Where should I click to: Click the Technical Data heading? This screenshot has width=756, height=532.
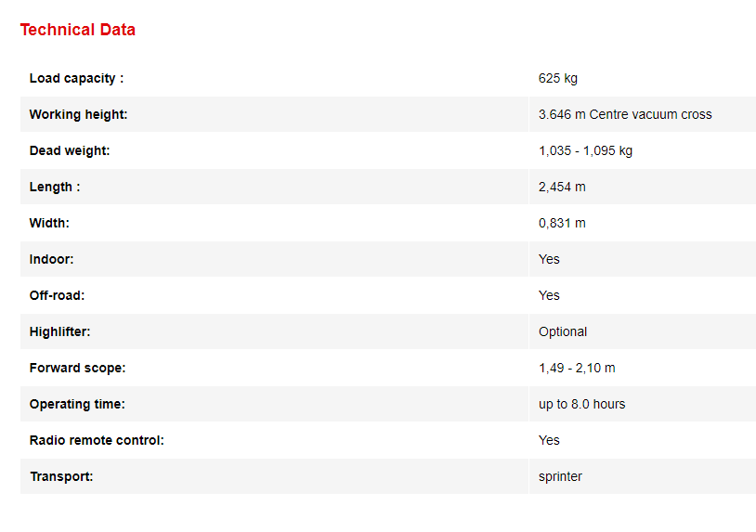[78, 30]
